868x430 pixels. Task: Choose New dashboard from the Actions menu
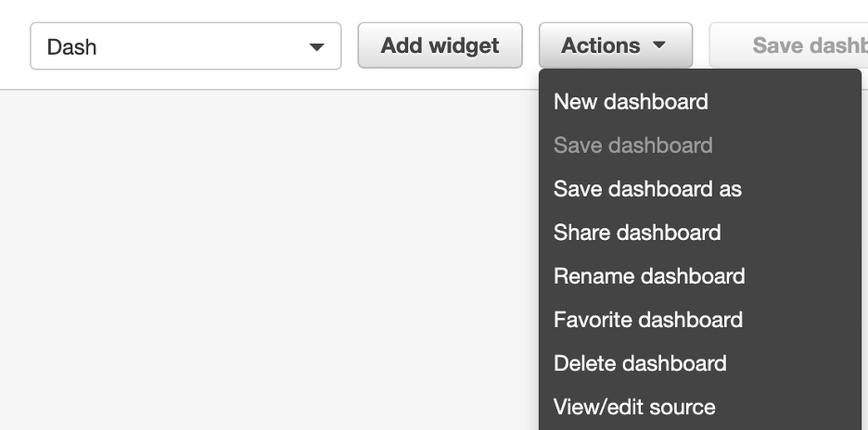coord(631,102)
